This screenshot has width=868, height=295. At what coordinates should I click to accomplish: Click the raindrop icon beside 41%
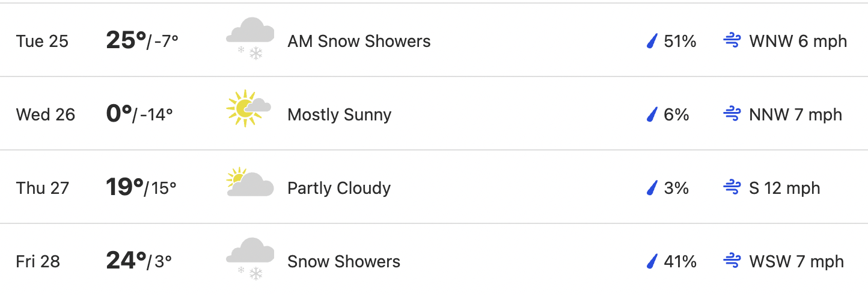652,262
